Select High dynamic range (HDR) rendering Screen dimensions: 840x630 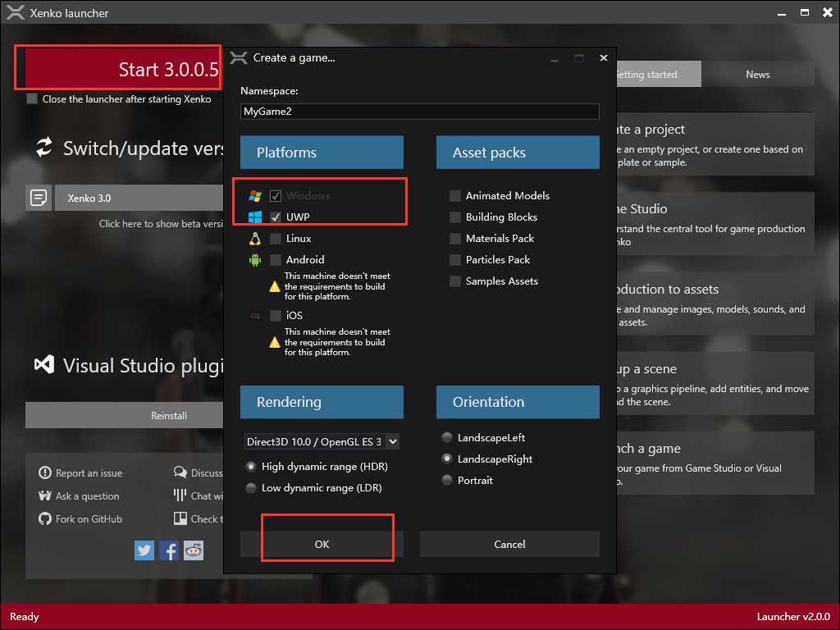tap(251, 467)
